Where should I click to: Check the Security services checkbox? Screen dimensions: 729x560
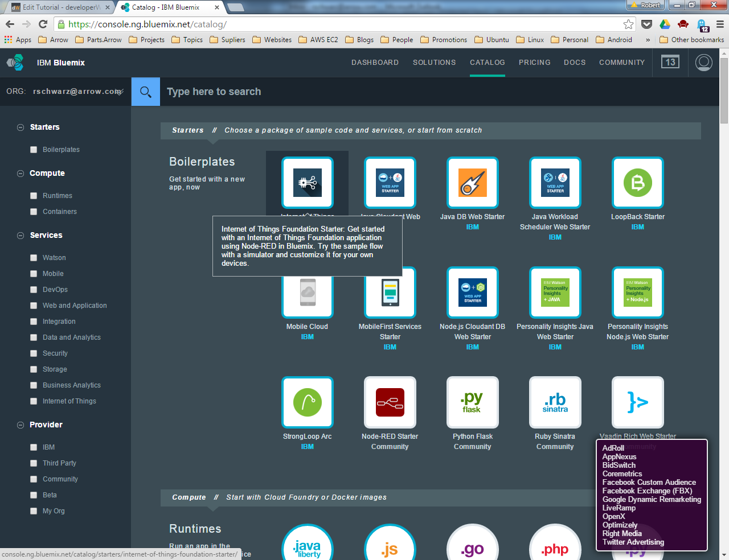click(34, 353)
